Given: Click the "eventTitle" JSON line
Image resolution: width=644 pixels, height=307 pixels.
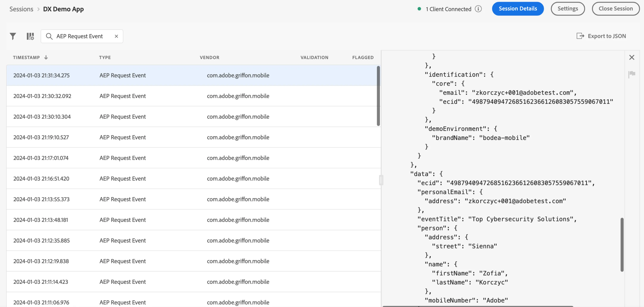Looking at the screenshot, I should click(x=497, y=219).
